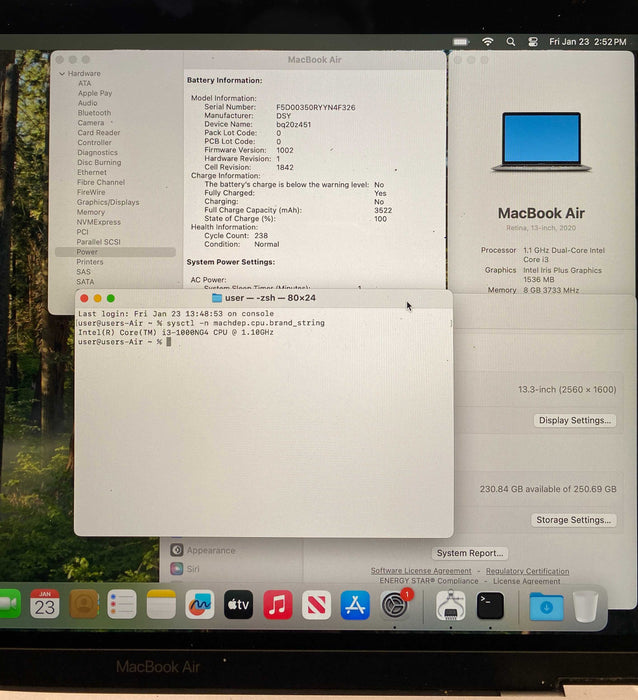Open the Calendar app showing 23
Screen dimensions: 638x700
(45, 604)
